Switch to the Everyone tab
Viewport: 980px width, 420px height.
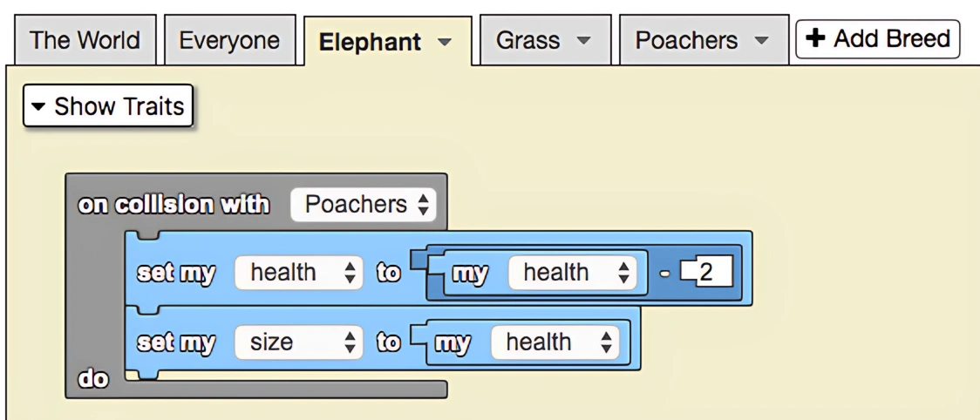[229, 41]
